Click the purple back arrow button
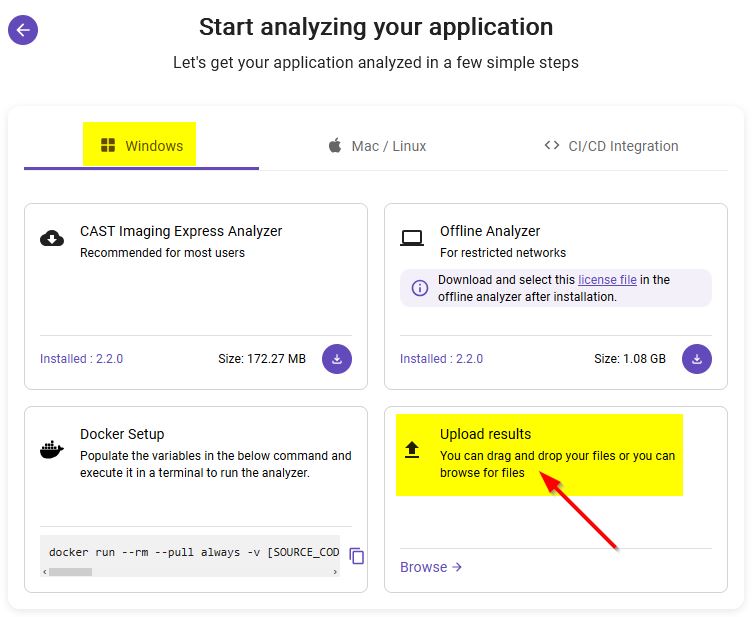The width and height of the screenshot is (753, 617). [23, 30]
